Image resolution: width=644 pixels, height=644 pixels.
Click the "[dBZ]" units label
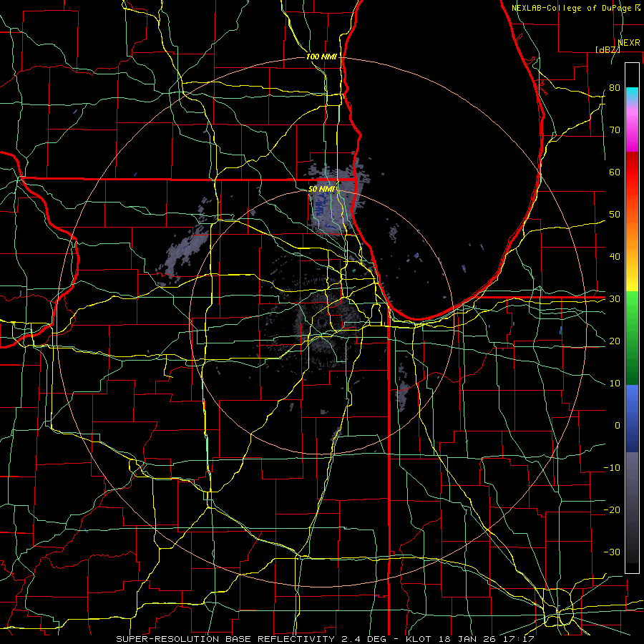(x=608, y=49)
